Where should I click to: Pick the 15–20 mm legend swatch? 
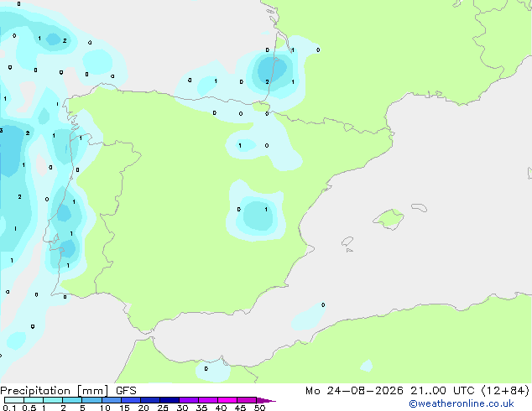click(130, 400)
